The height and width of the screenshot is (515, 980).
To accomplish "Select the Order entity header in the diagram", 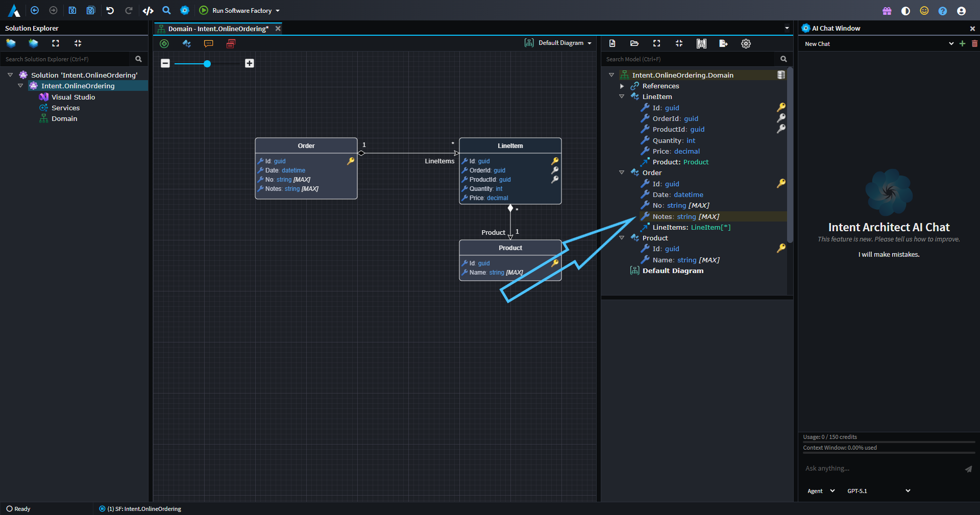I will tap(306, 145).
